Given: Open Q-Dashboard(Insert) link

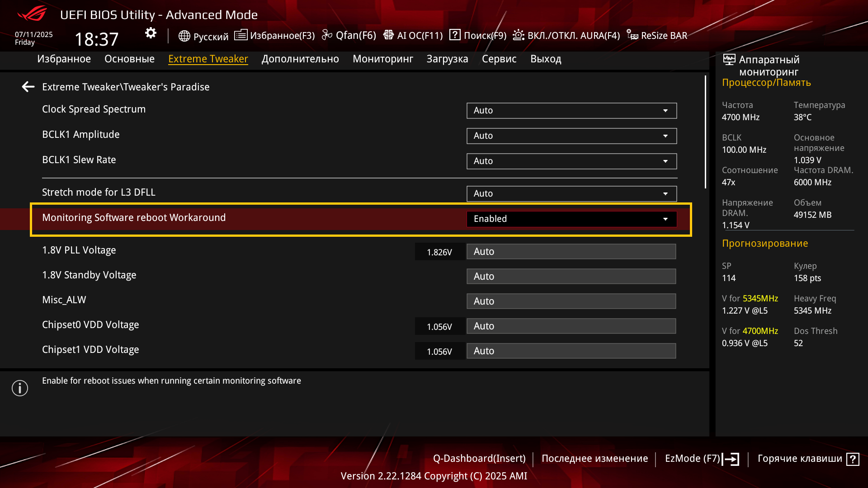Looking at the screenshot, I should (479, 459).
